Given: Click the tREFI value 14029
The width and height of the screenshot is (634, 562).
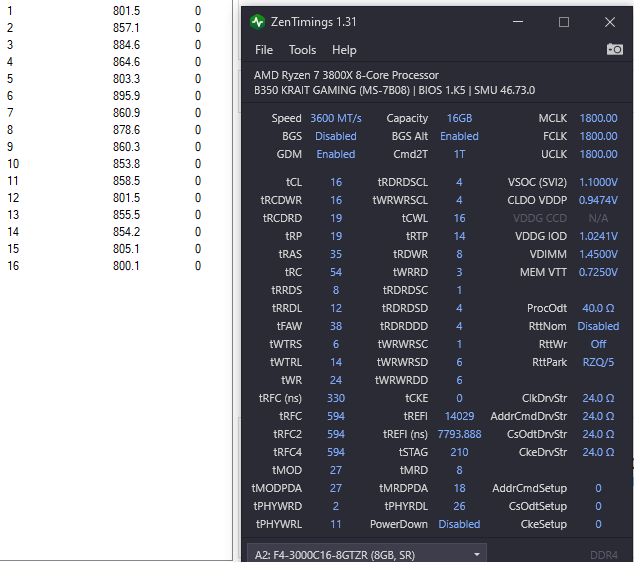Looking at the screenshot, I should 459,416.
